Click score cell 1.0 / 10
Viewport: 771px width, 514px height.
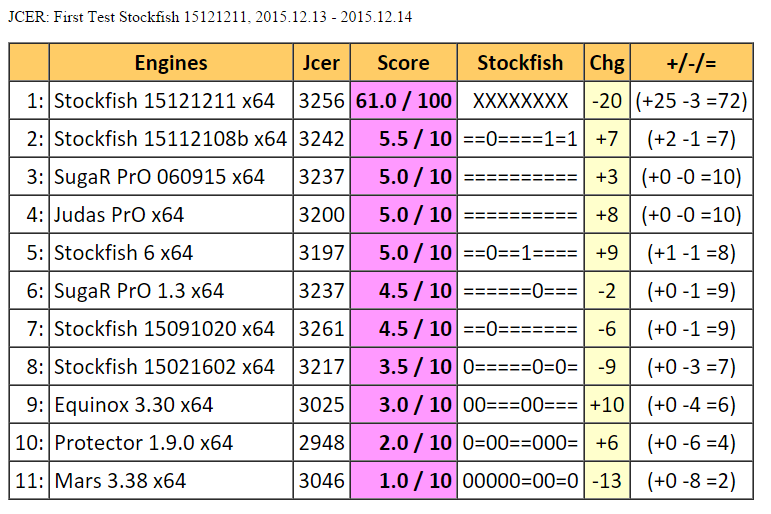pyautogui.click(x=404, y=481)
